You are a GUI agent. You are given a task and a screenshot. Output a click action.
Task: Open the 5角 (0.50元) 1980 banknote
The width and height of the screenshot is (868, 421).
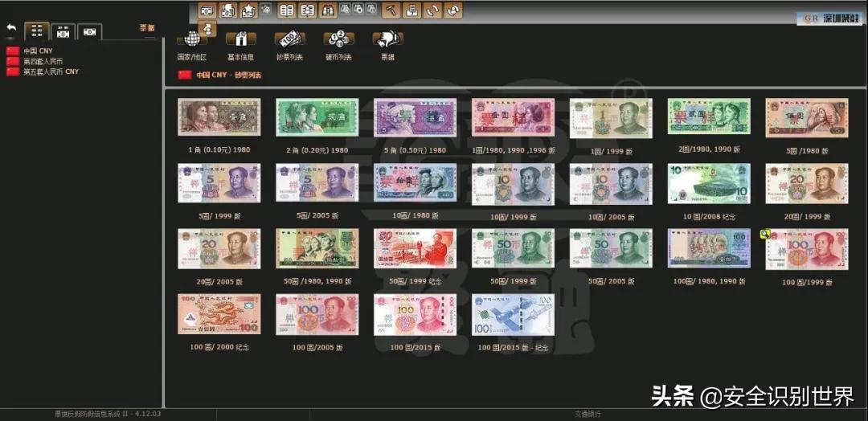point(416,117)
